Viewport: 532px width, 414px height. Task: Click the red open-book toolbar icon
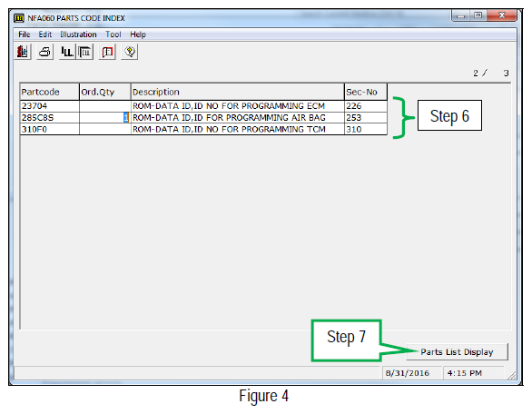[x=107, y=52]
